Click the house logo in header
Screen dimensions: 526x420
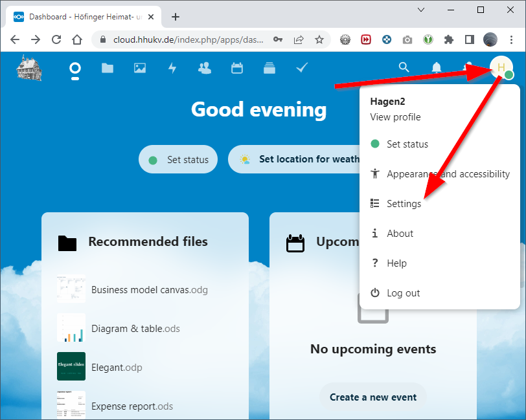pos(29,68)
